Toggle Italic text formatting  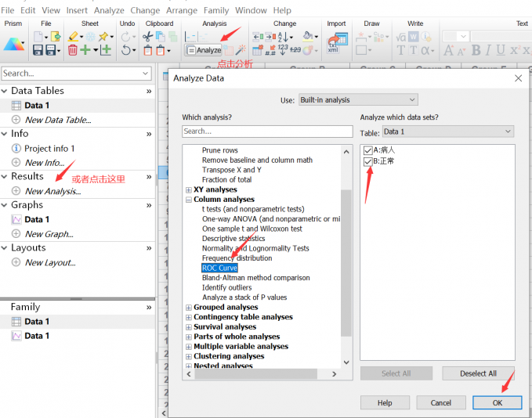[488, 50]
